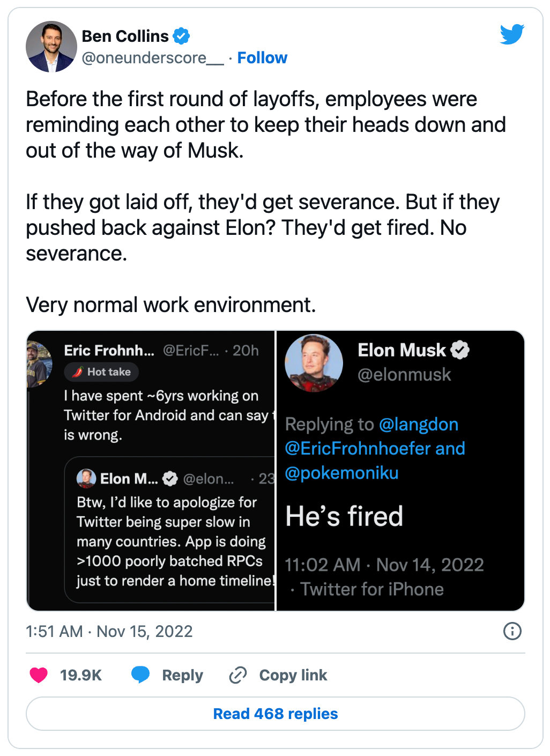This screenshot has width=550, height=756.
Task: Open the Eric Frohnhoefer tweet screenshot
Action: pos(151,471)
